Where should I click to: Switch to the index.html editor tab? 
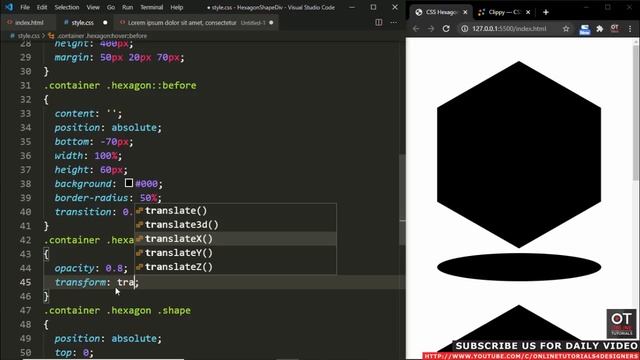[29, 23]
